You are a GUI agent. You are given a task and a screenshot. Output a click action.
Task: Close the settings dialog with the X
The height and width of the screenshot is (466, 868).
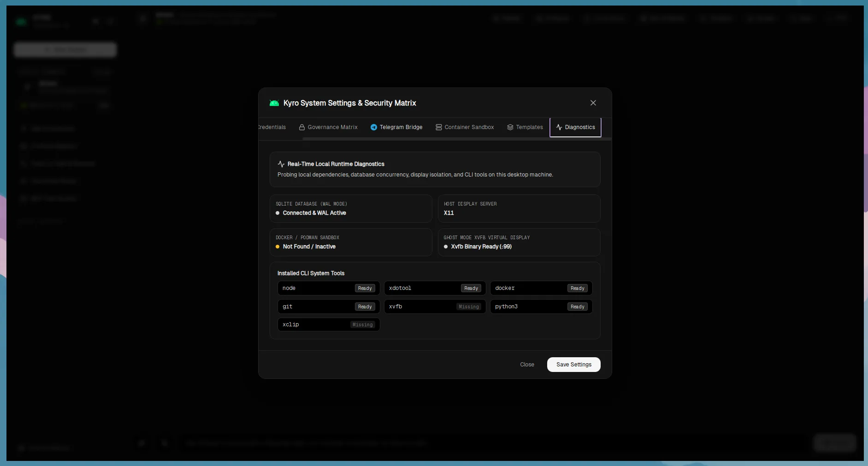(593, 103)
